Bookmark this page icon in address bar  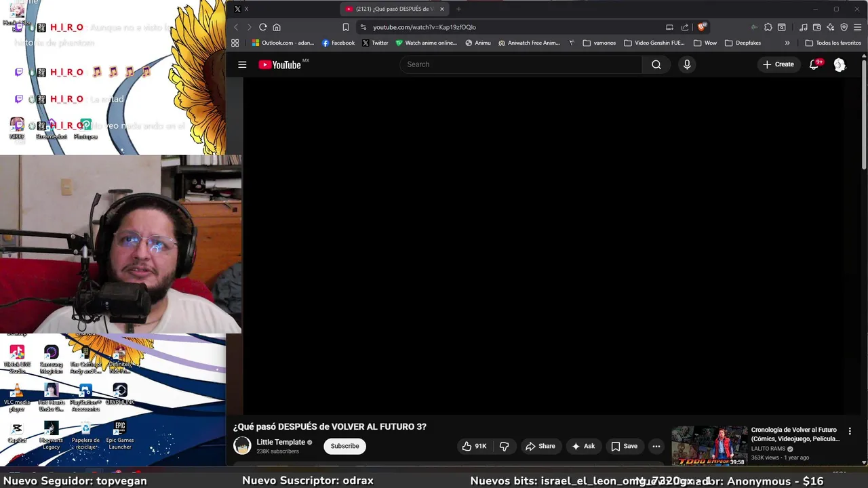tap(346, 27)
